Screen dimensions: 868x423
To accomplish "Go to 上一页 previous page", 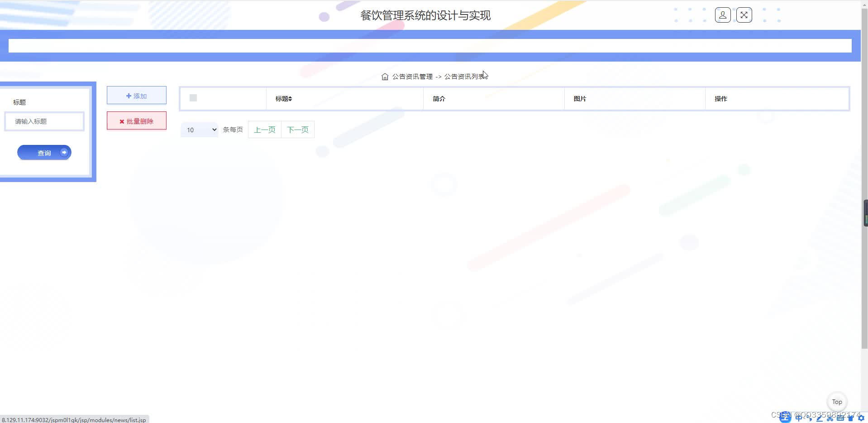I will point(265,130).
